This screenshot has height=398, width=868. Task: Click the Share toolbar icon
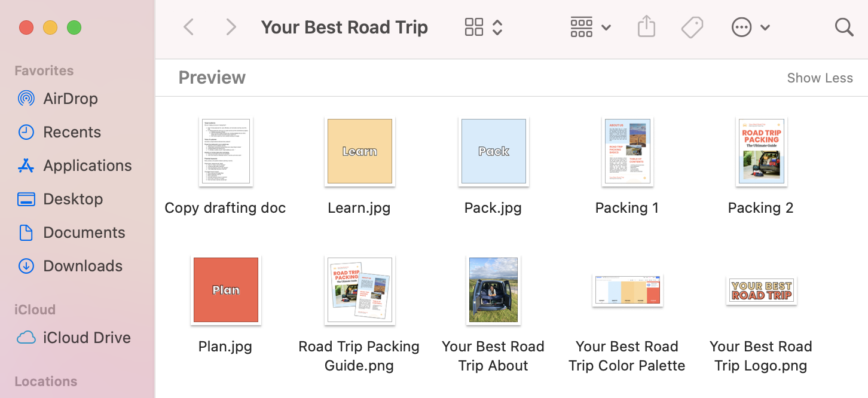646,27
